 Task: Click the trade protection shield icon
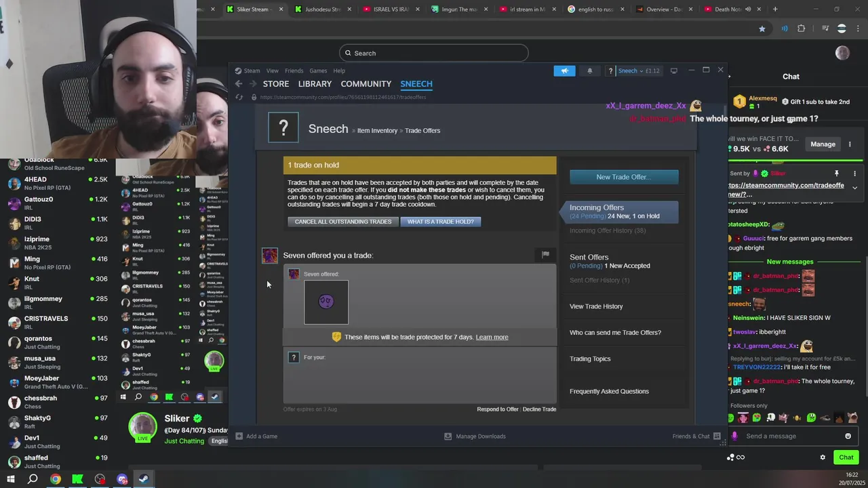pos(336,337)
